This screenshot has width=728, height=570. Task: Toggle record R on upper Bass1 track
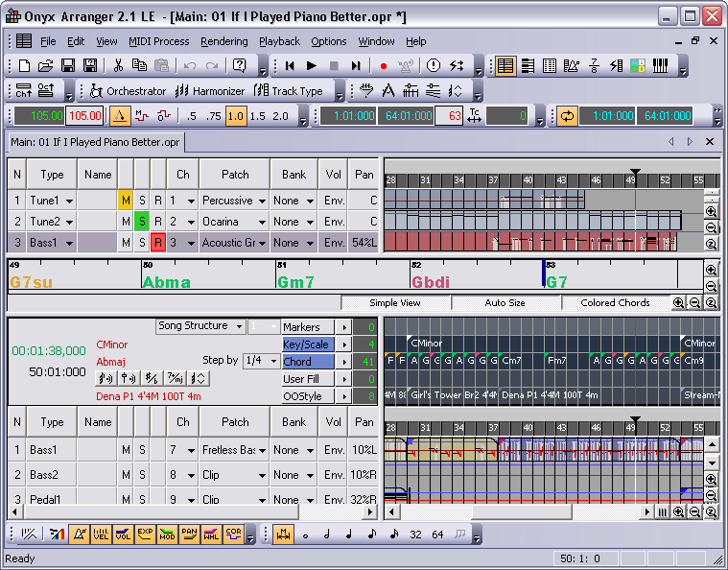pos(158,243)
